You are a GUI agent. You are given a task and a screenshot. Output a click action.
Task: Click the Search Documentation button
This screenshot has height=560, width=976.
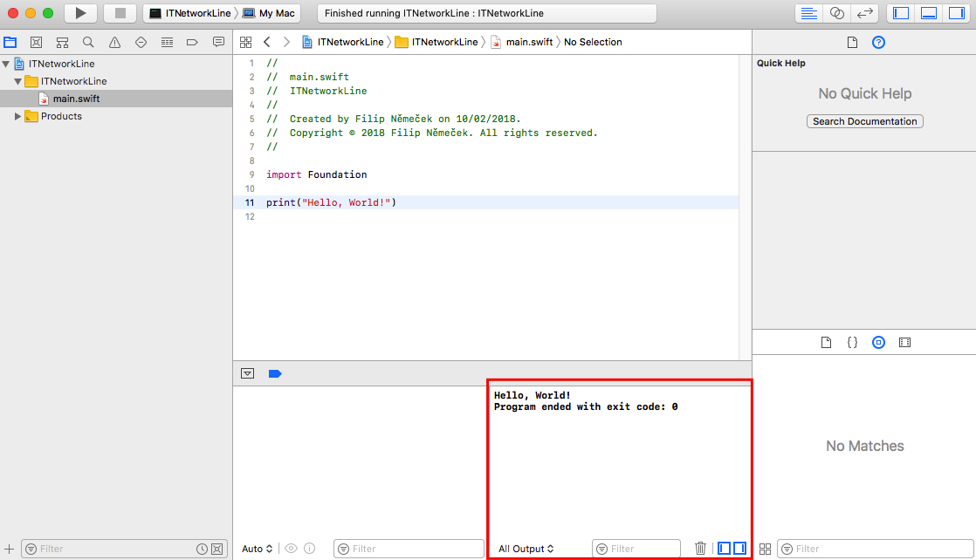(864, 121)
